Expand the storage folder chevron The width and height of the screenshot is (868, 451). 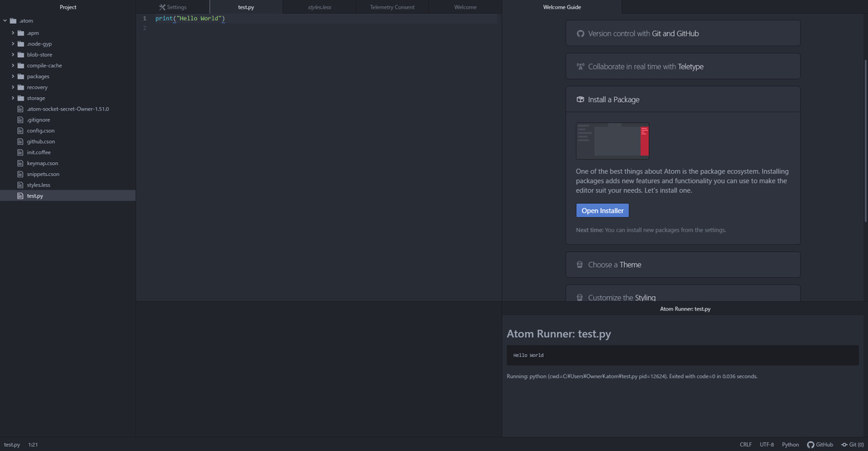pyautogui.click(x=13, y=98)
